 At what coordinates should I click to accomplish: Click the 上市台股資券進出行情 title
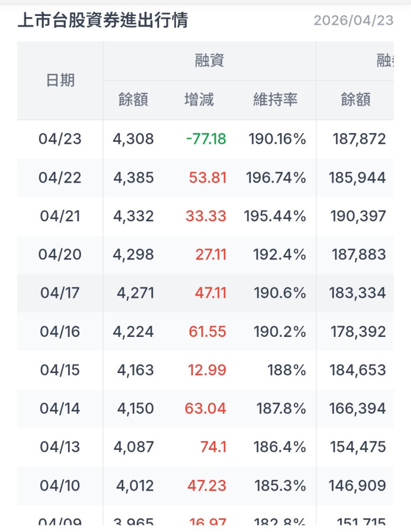[102, 21]
